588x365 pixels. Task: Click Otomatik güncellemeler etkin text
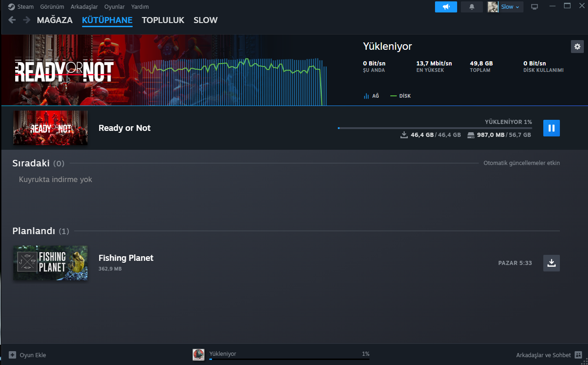tap(522, 163)
